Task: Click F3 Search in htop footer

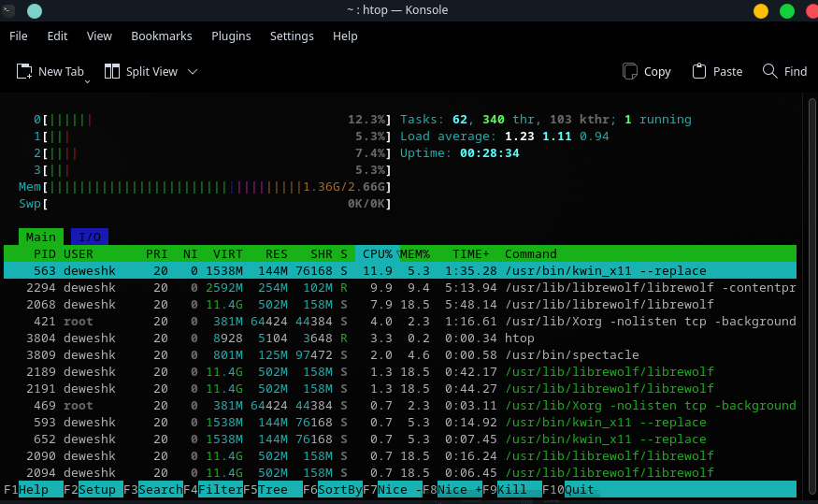Action: click(153, 489)
